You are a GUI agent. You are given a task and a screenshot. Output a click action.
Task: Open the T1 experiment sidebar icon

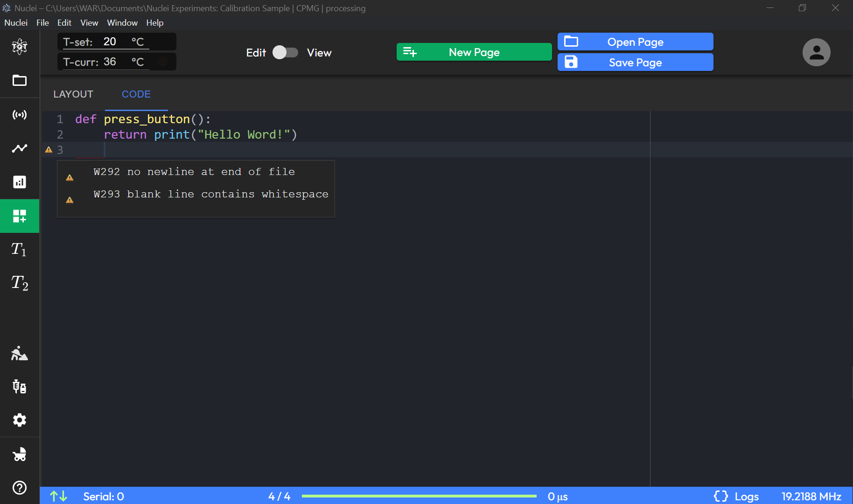coord(19,249)
